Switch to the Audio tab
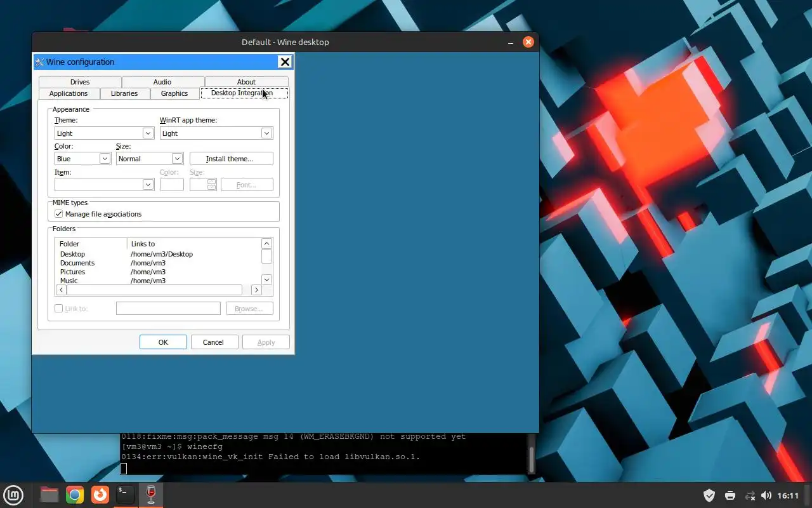This screenshot has width=812, height=508. tap(162, 82)
